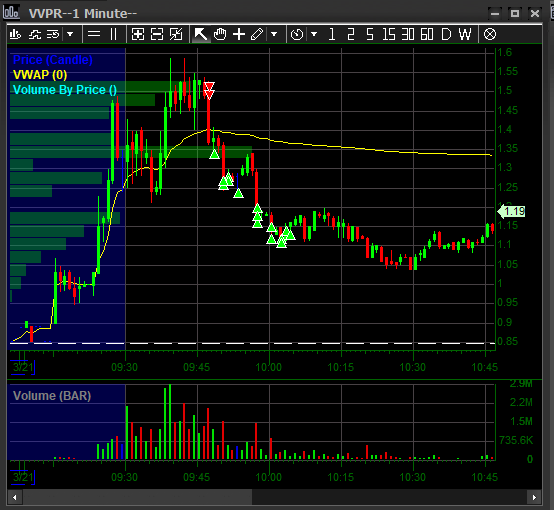Select the vertical lines tool
Screen dimensions: 554x510
113,34
